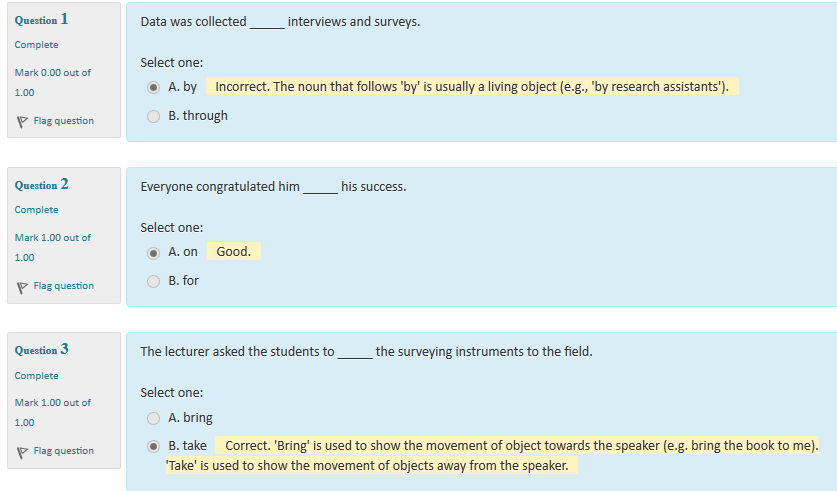The height and width of the screenshot is (491, 837).
Task: Click the flag icon for Question 1
Action: click(x=22, y=122)
